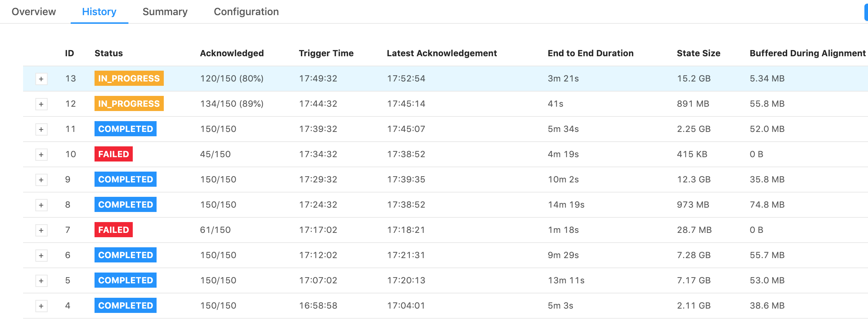
Task: Expand the failed checkpoint 10 row
Action: 41,155
